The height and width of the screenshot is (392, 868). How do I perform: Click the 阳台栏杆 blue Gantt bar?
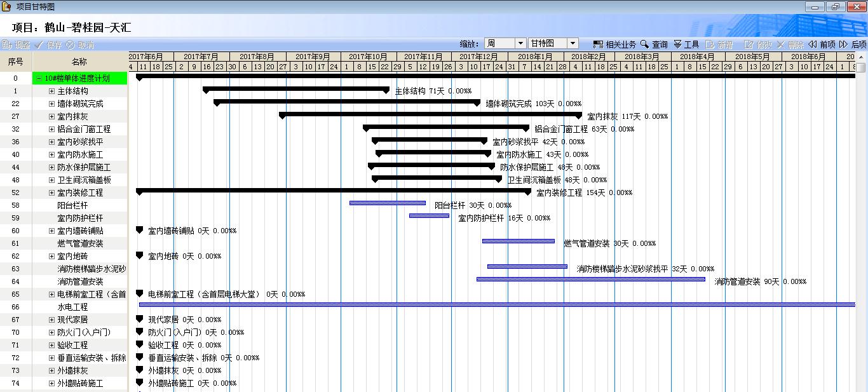387,203
